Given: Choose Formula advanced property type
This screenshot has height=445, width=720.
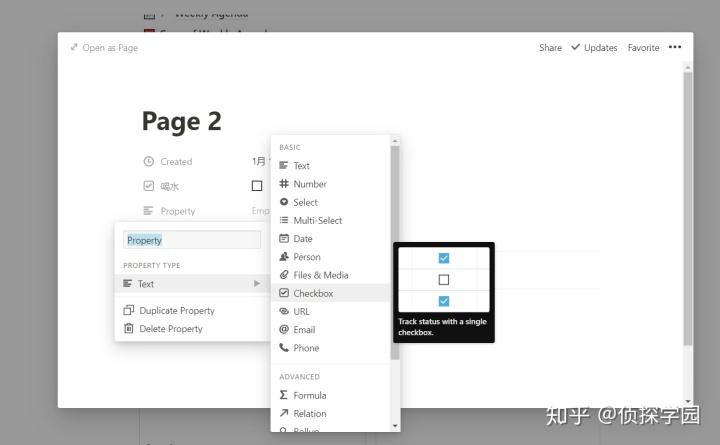Looking at the screenshot, I should coord(331,395).
